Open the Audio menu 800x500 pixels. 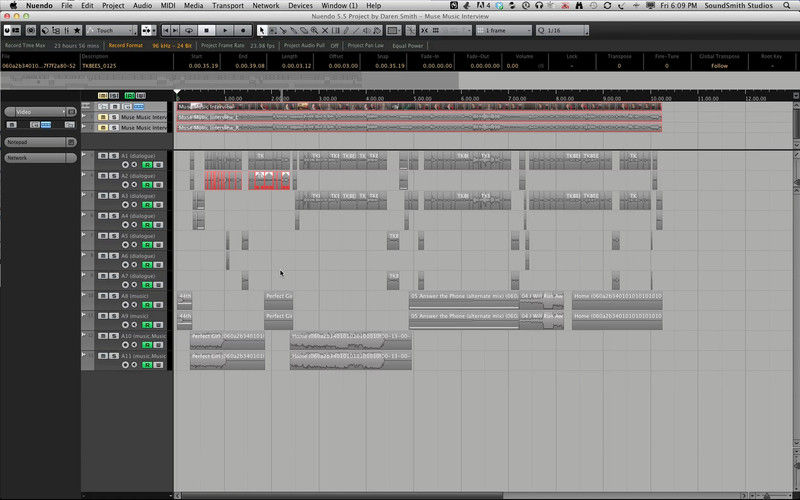point(142,6)
